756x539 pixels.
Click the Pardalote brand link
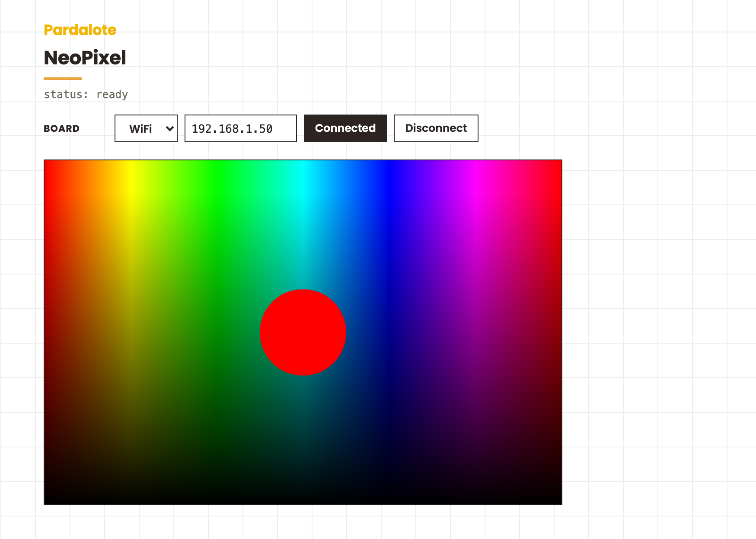coord(80,30)
